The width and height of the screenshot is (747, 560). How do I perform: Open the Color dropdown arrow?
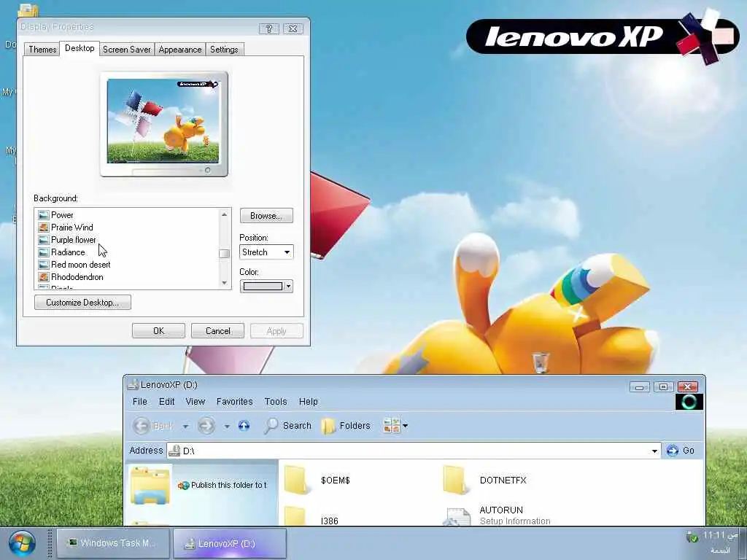tap(288, 286)
